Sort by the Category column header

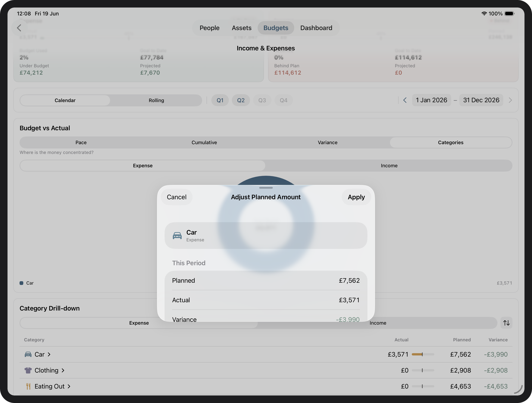click(x=34, y=340)
